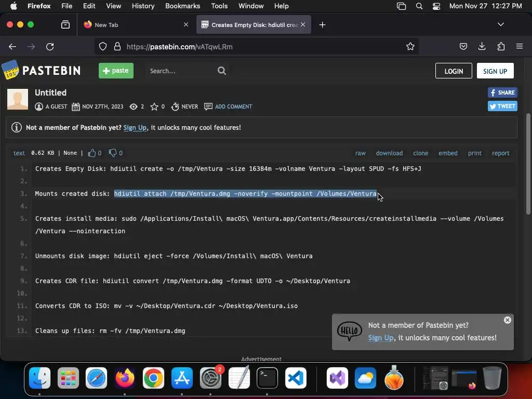The height and width of the screenshot is (399, 532).
Task: Bookmark this page with the star icon
Action: point(410,46)
